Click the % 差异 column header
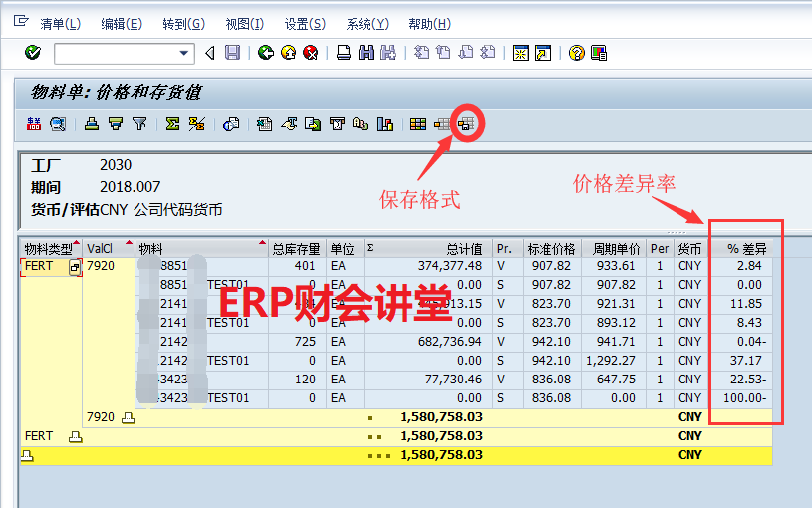 (745, 249)
